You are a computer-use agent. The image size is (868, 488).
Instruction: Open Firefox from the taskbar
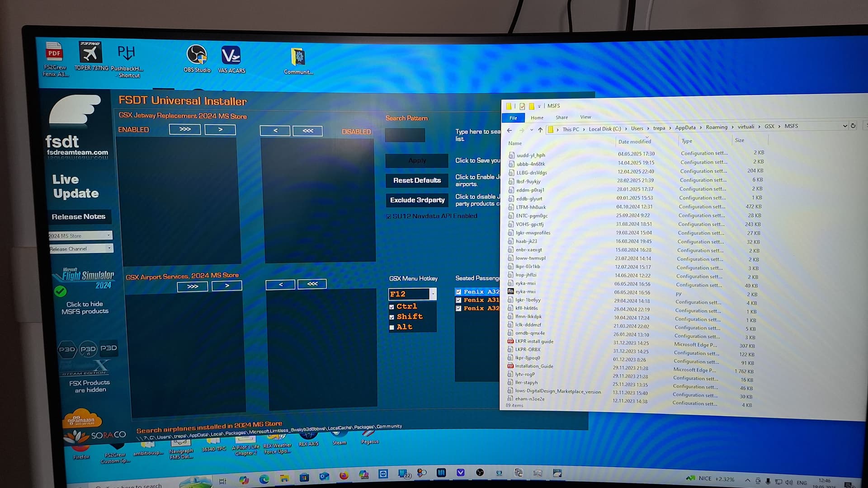[344, 475]
